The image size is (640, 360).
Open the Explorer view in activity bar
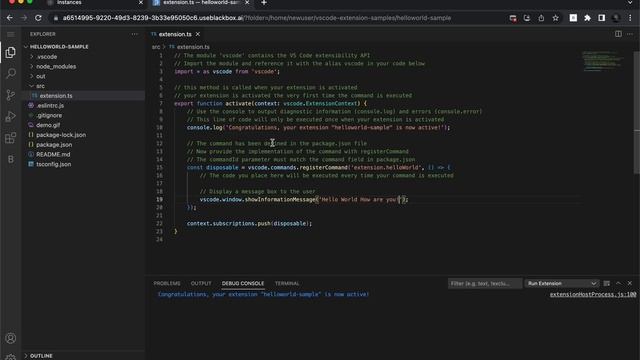(x=11, y=52)
